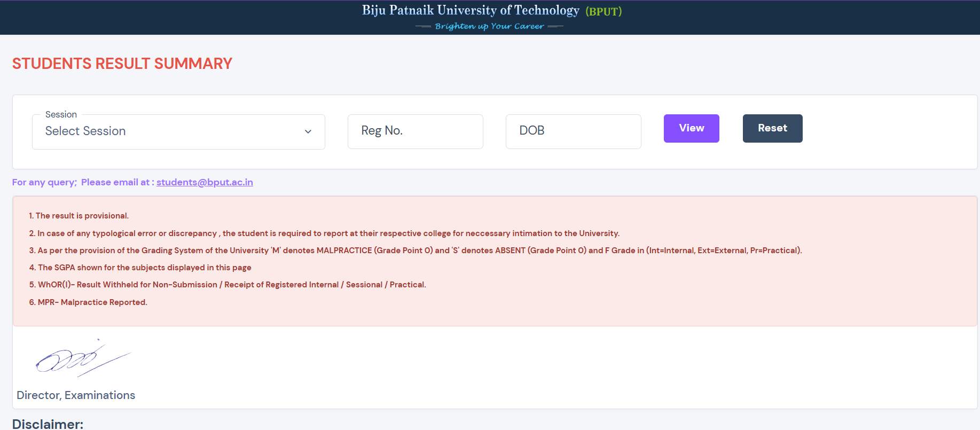The height and width of the screenshot is (430, 980).
Task: Click the Biju Patnaik University of Technology title
Action: pos(471,10)
